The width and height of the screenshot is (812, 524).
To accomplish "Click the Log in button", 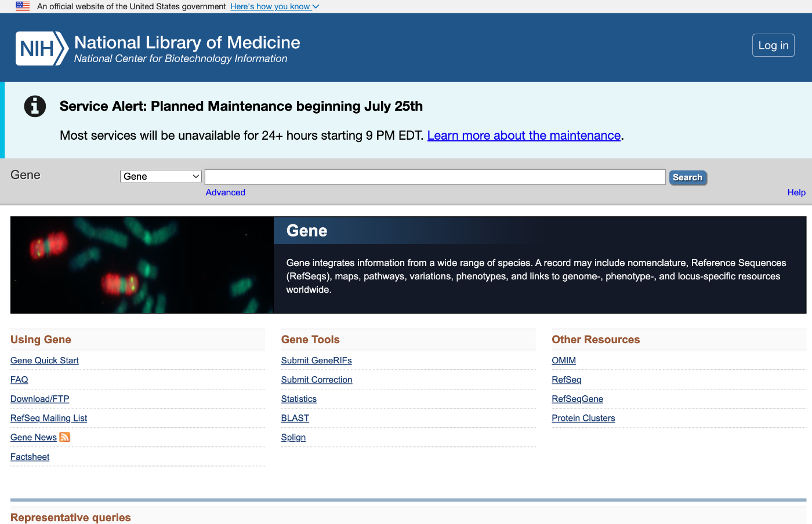I will [x=773, y=45].
